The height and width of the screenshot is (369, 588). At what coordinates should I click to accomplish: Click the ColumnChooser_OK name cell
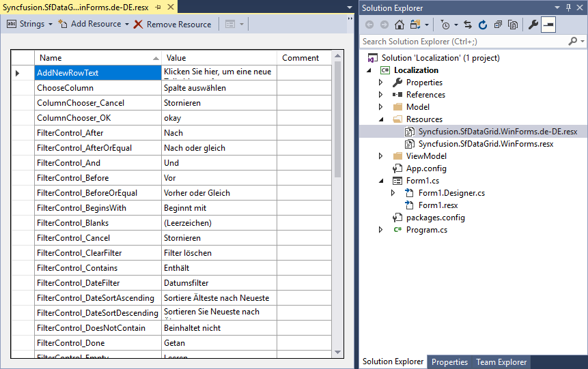pyautogui.click(x=98, y=118)
